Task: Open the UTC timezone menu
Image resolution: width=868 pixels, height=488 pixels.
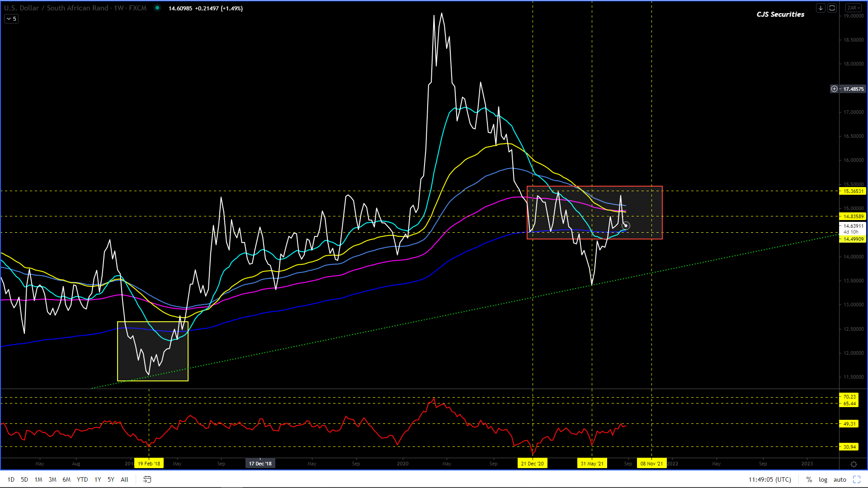Action: point(769,479)
